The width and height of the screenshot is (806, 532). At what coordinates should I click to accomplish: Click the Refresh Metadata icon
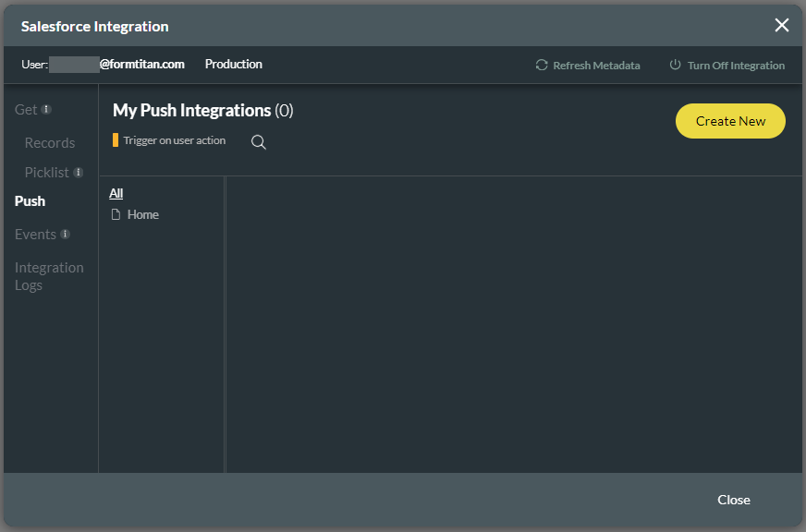(541, 65)
